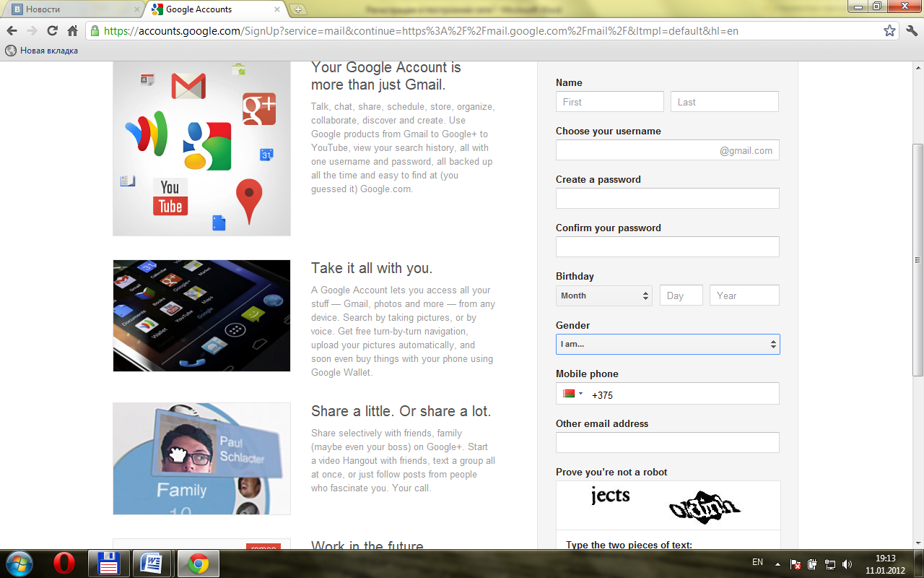
Task: Switch to Microsoft Word in taskbar
Action: (152, 562)
